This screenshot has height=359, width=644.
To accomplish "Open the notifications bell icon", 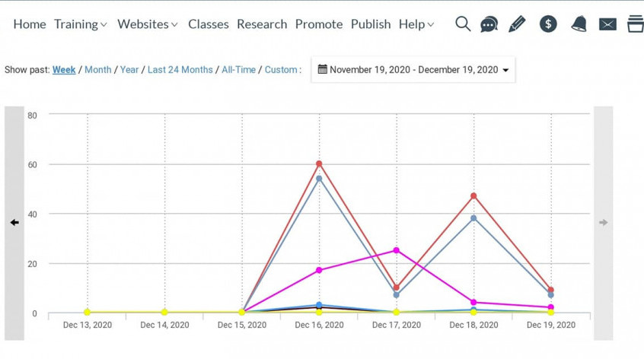I will [x=579, y=24].
